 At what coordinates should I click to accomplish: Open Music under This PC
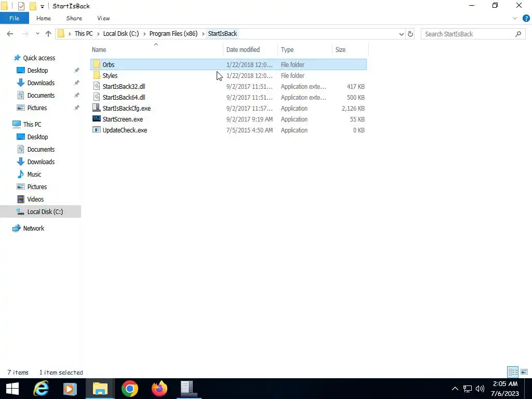tap(34, 175)
